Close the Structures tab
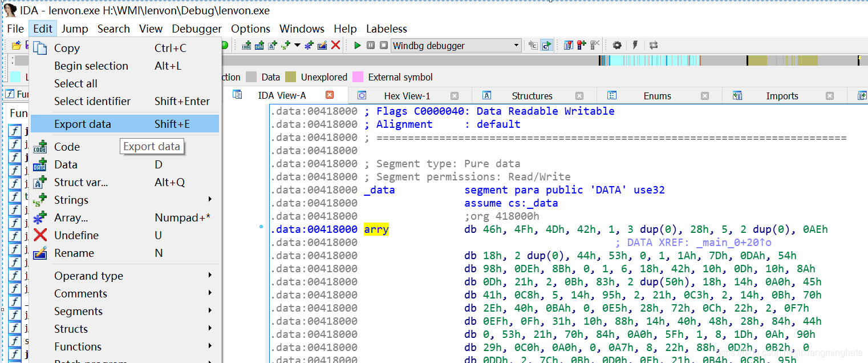Image resolution: width=868 pixels, height=363 pixels. [x=579, y=96]
